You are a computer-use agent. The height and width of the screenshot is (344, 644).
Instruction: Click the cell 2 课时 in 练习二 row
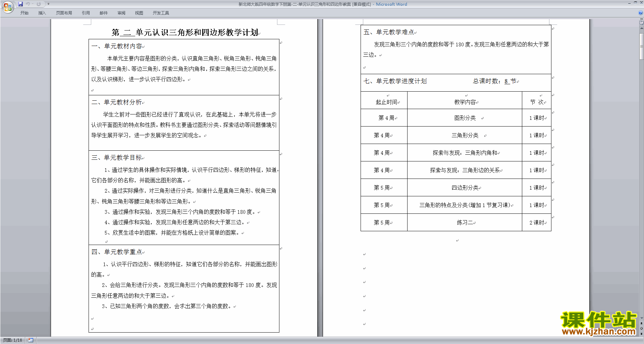537,223
